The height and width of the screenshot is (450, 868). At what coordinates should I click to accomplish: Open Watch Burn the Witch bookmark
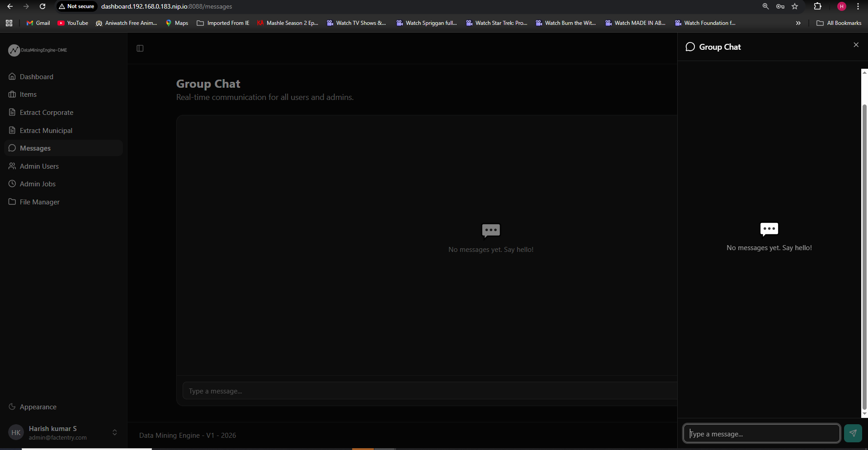(x=566, y=23)
